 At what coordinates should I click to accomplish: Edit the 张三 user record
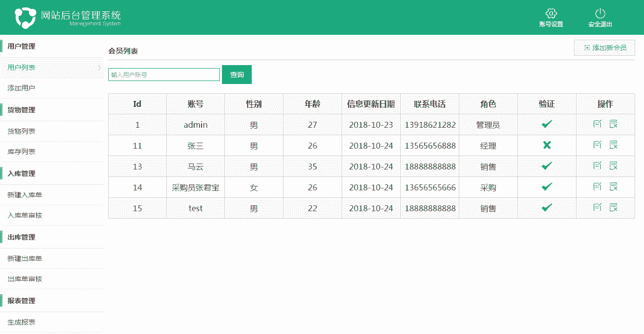(597, 145)
